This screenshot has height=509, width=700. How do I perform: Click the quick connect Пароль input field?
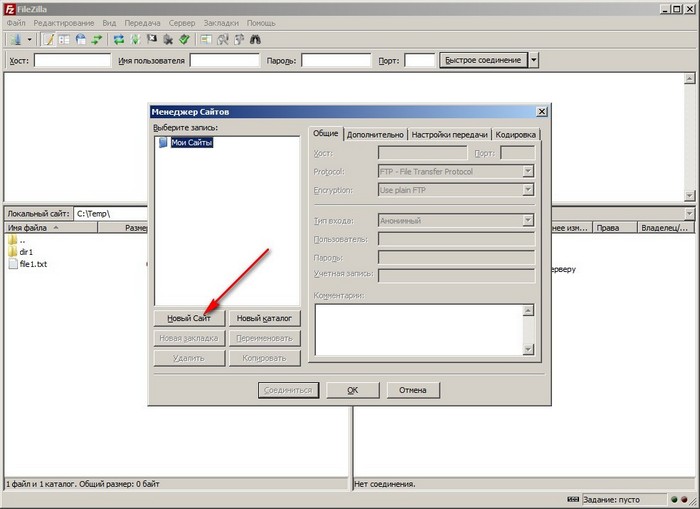pyautogui.click(x=336, y=60)
